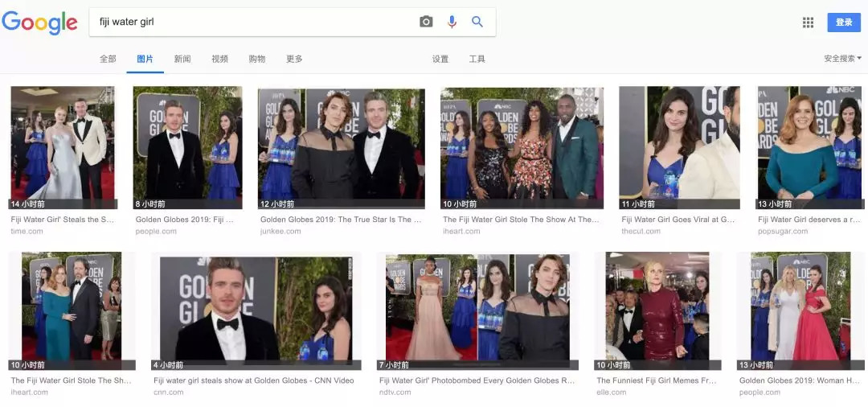Click title "Fiji water girl steals show at Golden Globes - CNN Video"
The image size is (868, 407).
coord(253,380)
